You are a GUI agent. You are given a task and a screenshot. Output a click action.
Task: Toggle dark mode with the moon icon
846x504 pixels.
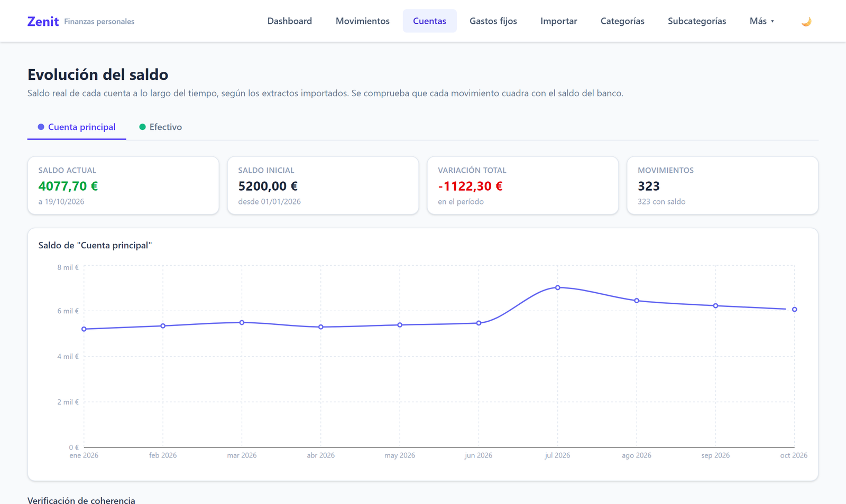click(806, 21)
